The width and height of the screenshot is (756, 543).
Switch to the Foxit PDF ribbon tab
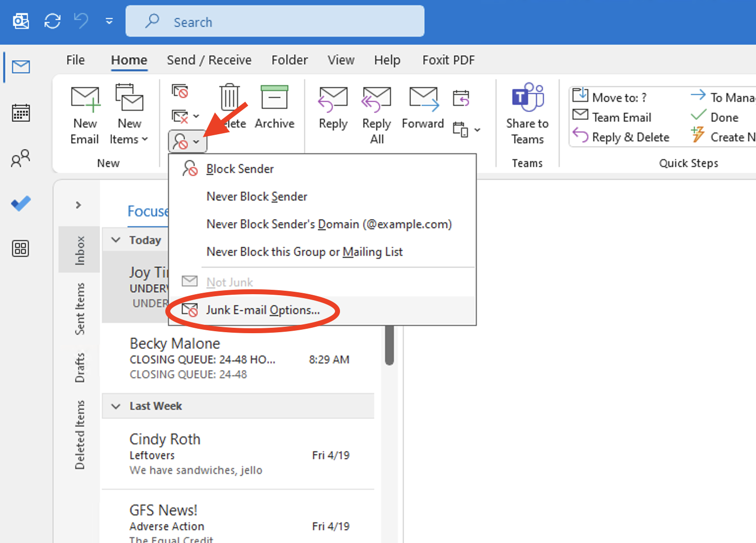coord(448,60)
